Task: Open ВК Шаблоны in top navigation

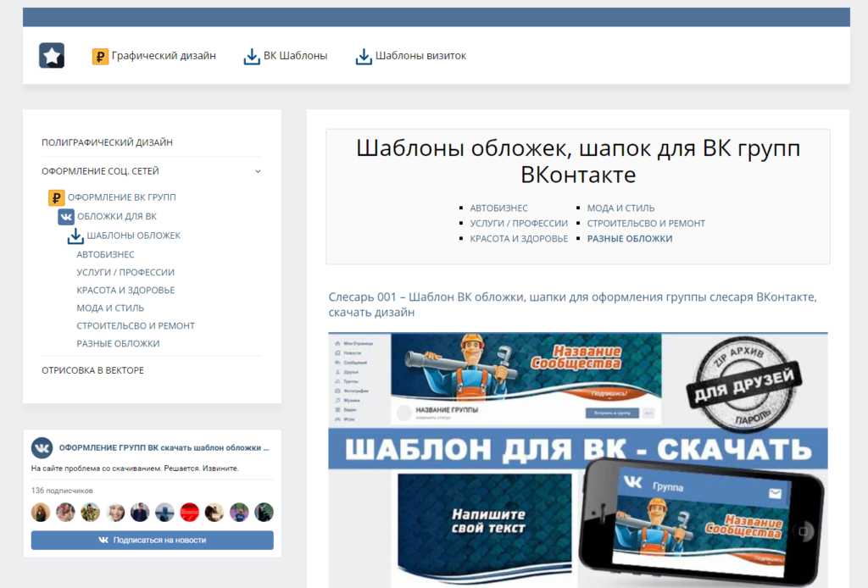Action: 295,56
